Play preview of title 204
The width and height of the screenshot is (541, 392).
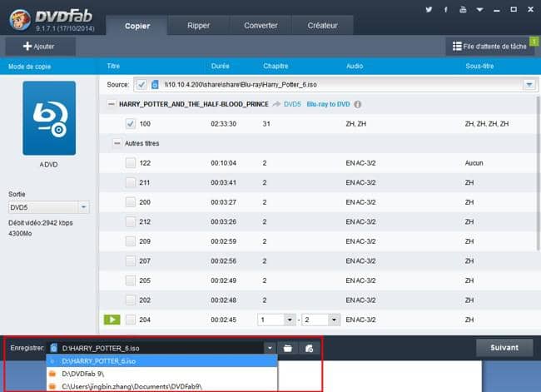112,320
